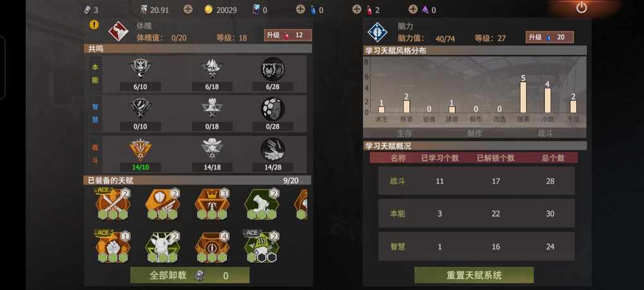This screenshot has width=644, height=290.
Task: Select the 本能 row in talent overview
Action: 477,214
